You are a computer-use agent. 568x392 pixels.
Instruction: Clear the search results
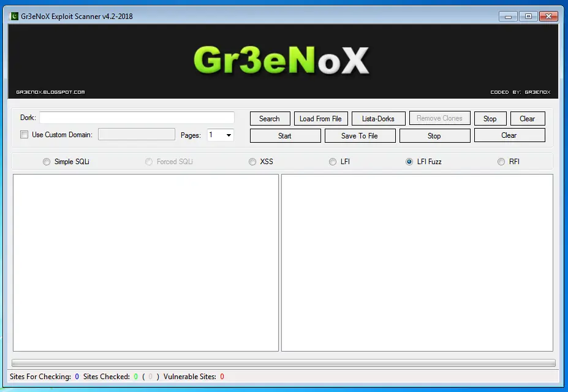point(528,118)
